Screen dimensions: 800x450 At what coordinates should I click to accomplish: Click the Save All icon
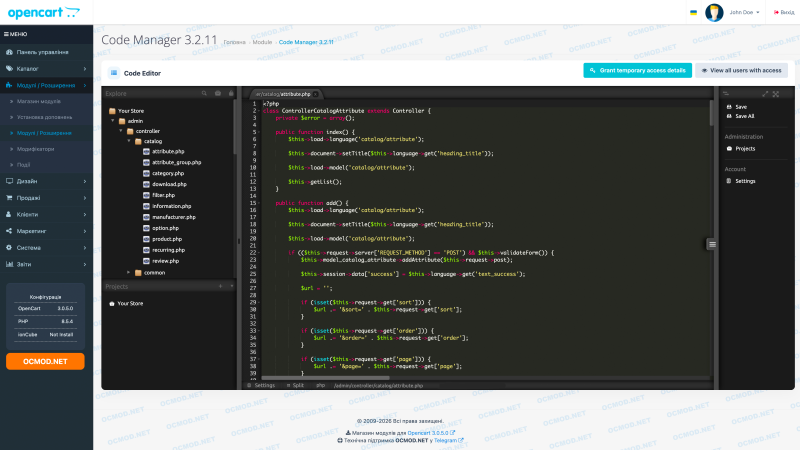coord(729,116)
